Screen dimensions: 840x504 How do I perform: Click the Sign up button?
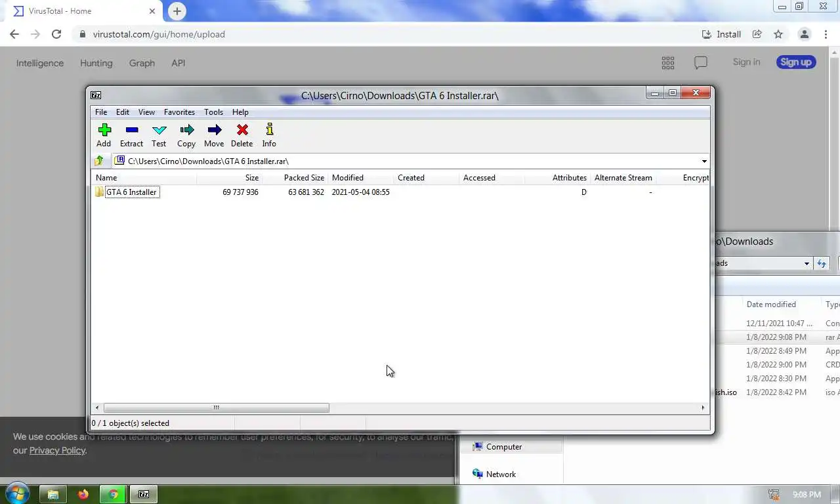tap(796, 62)
